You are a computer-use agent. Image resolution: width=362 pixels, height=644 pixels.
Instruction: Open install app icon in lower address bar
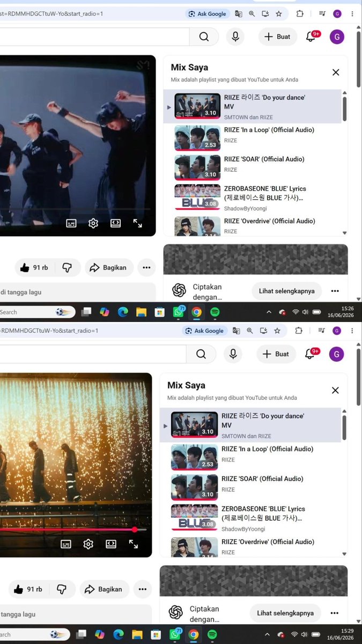pyautogui.click(x=264, y=331)
